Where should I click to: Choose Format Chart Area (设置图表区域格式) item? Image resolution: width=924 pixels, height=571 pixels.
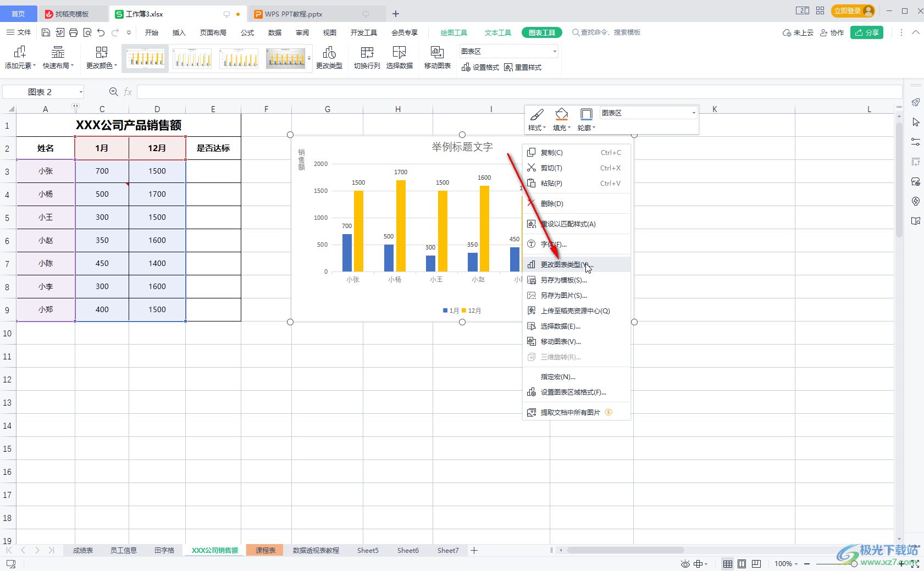point(576,392)
